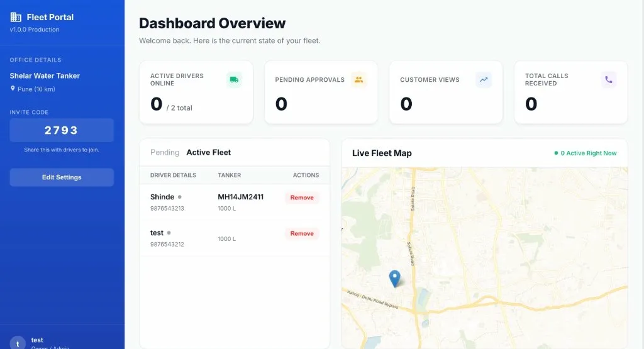
Task: Click the Shelar Water Tanker office name
Action: tap(45, 76)
